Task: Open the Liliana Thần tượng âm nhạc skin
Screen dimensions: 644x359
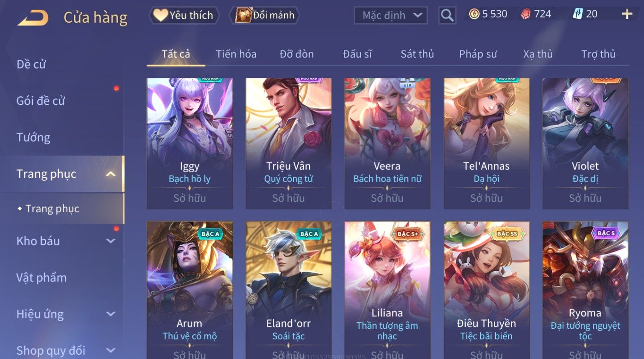Action: click(x=387, y=290)
